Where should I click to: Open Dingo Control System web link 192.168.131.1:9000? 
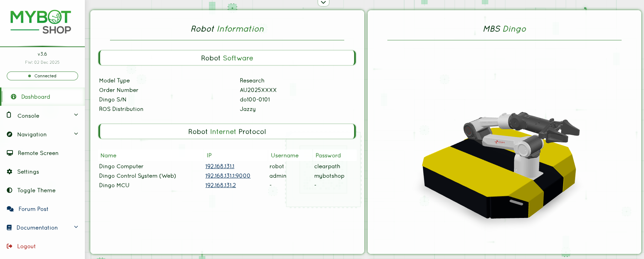[x=227, y=176]
